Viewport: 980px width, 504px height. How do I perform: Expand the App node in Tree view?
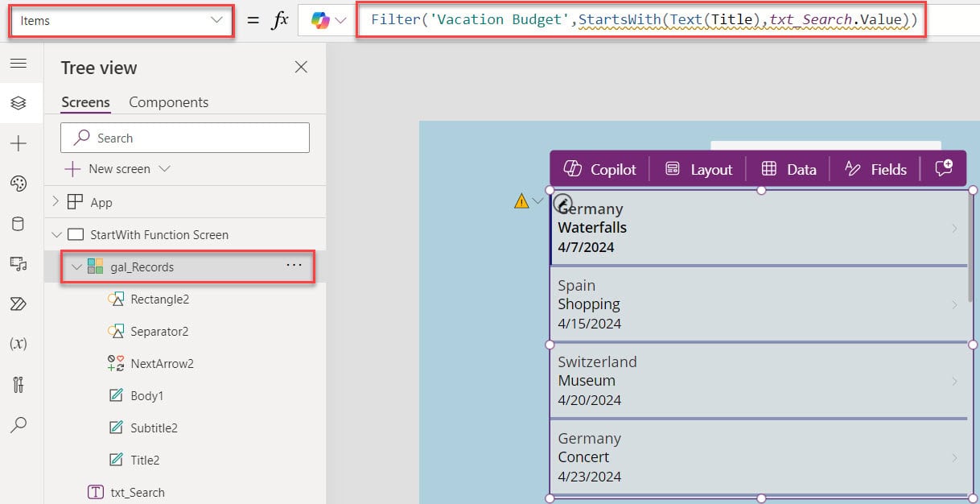56,202
